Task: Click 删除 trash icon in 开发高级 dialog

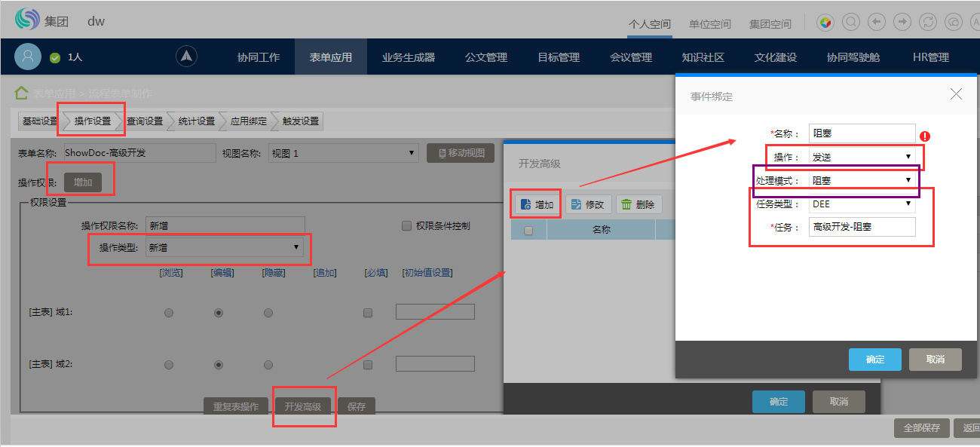Action: point(626,204)
